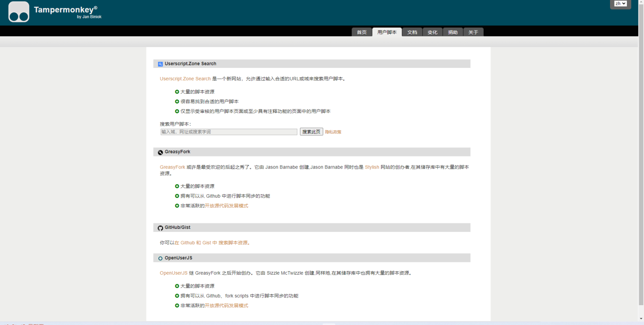Image resolution: width=644 pixels, height=325 pixels.
Task: Click the Tampermonkey logo icon
Action: coord(19,12)
